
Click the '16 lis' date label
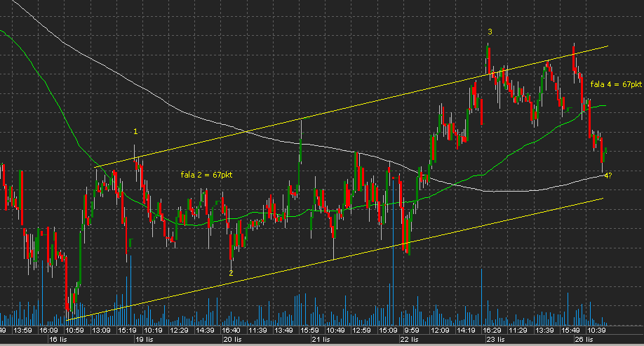tap(58, 340)
